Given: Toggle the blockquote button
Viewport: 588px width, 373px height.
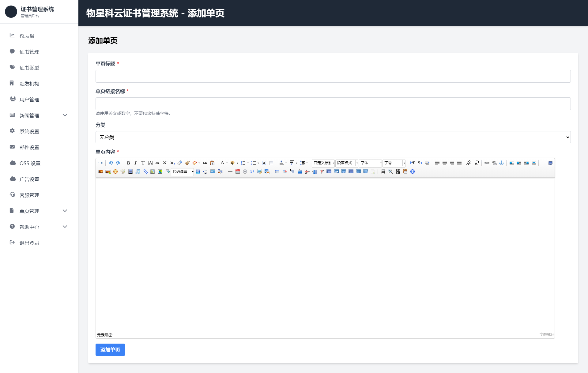Looking at the screenshot, I should pos(205,163).
